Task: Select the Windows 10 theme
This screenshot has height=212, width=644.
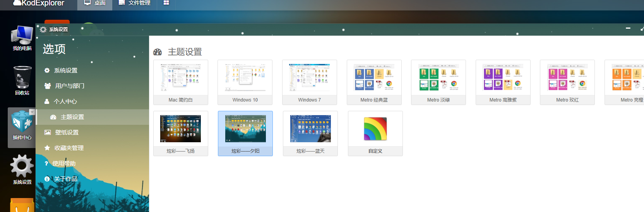Action: point(245,82)
